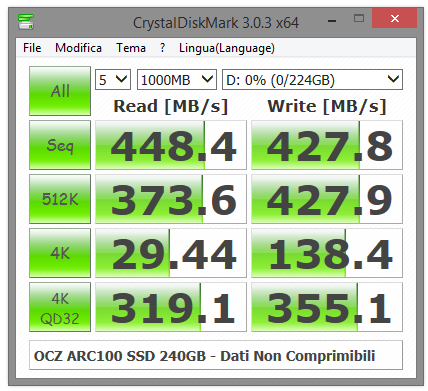The width and height of the screenshot is (428, 391).
Task: Start the 4K benchmark test
Action: click(60, 253)
